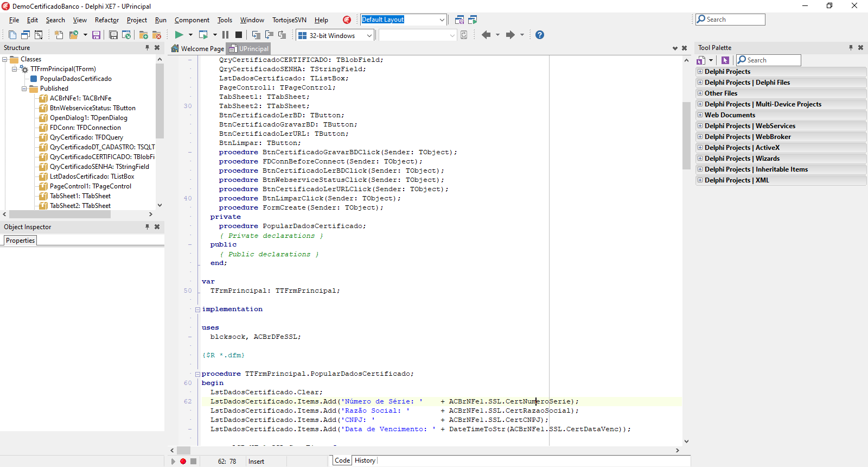Viewport: 868px width, 467px height.
Task: Open the Refactor menu
Action: (x=107, y=20)
